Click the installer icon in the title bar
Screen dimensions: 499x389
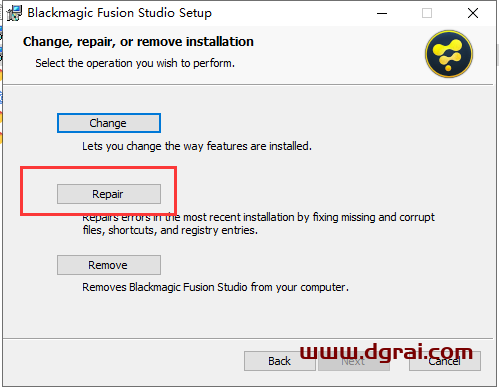click(15, 13)
